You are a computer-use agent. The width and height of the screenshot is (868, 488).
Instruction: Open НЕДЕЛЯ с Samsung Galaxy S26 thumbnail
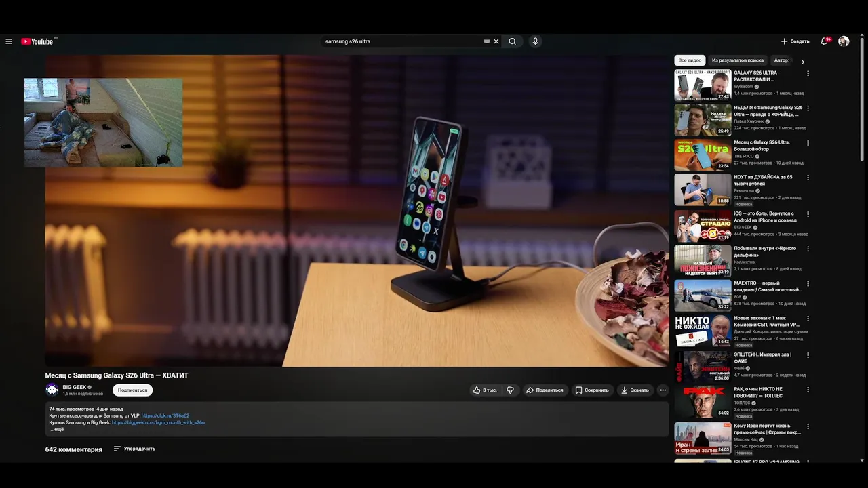703,119
